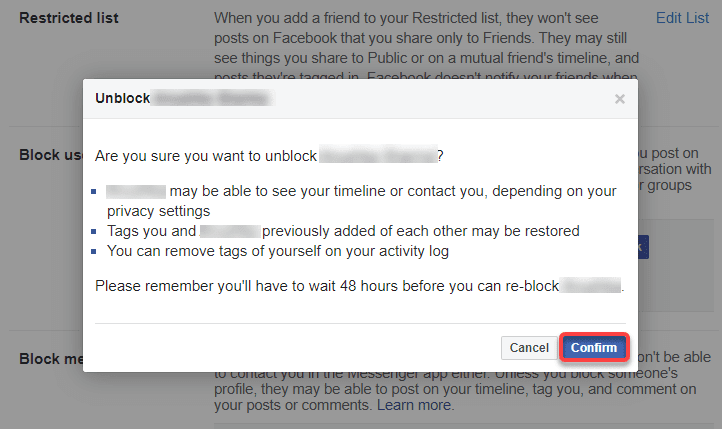The image size is (722, 429).
Task: Click blurred name after 're-block'
Action: 591,285
